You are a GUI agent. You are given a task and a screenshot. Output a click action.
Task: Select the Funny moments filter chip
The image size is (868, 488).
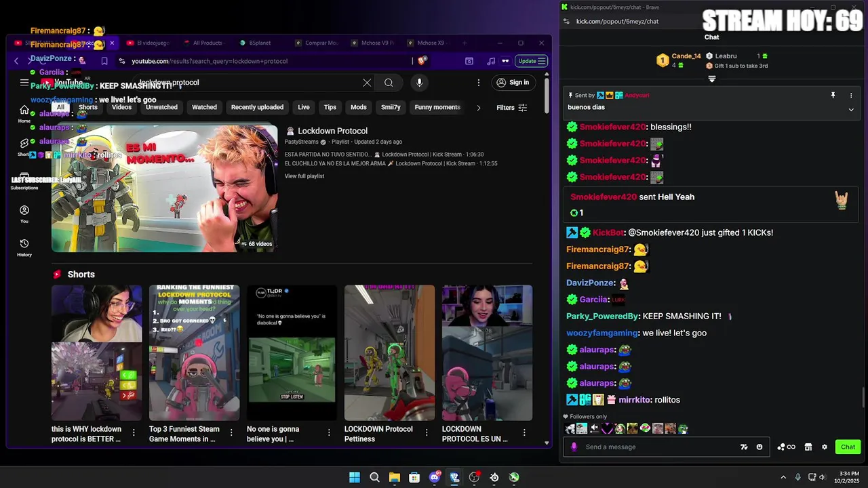pyautogui.click(x=437, y=107)
